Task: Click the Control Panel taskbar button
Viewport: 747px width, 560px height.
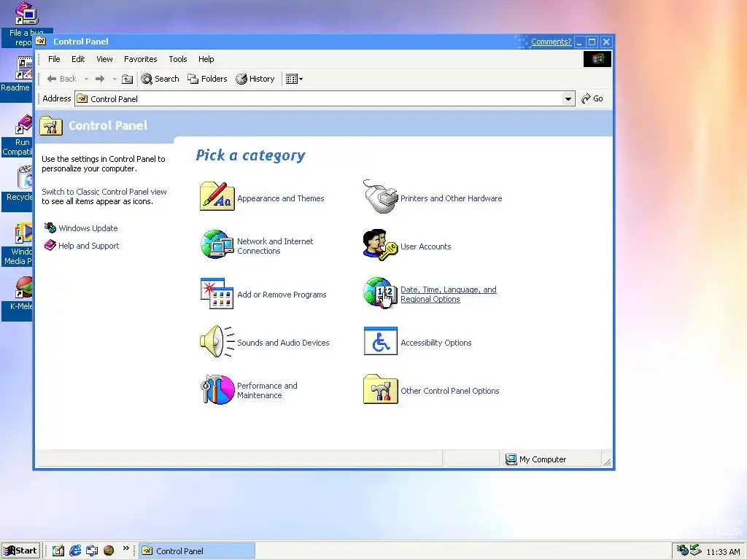Action: (x=197, y=551)
